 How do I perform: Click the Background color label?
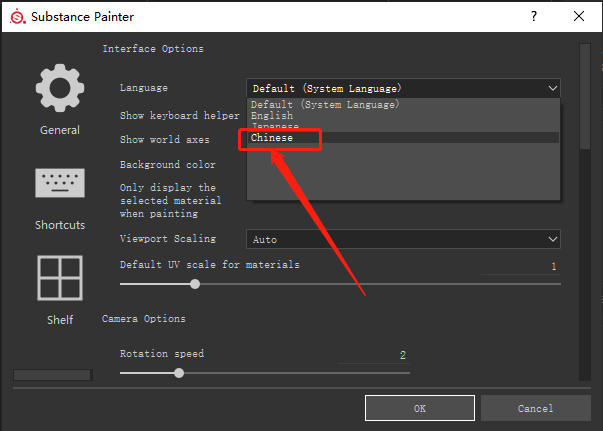(168, 165)
